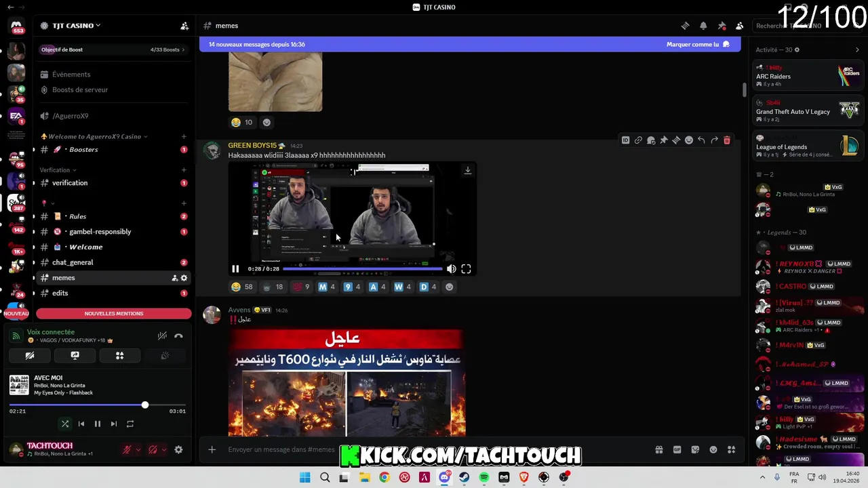Invite people icon next to server name
This screenshot has height=488, width=868.
(x=184, y=26)
